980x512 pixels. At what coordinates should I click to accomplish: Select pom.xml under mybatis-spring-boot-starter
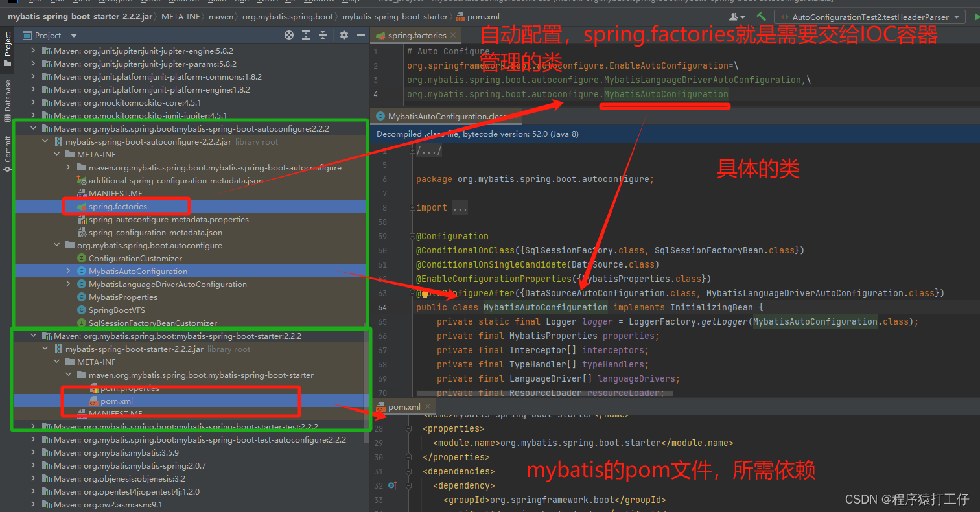pyautogui.click(x=117, y=401)
